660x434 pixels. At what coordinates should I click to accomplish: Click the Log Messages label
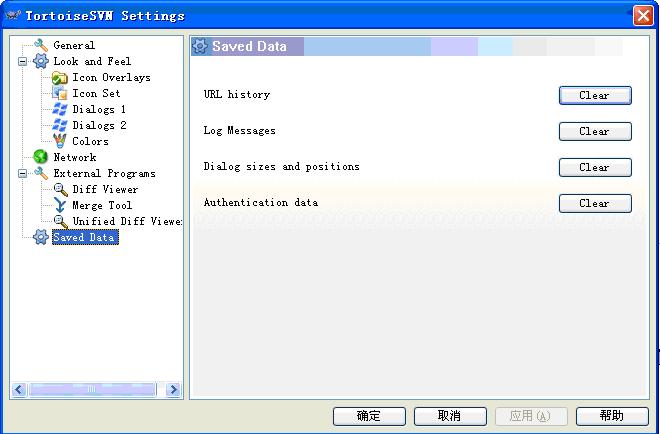(x=240, y=130)
